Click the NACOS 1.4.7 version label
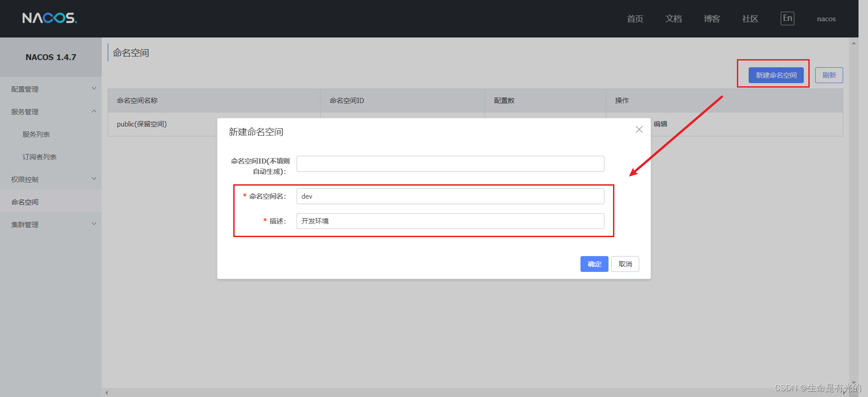 [x=51, y=57]
